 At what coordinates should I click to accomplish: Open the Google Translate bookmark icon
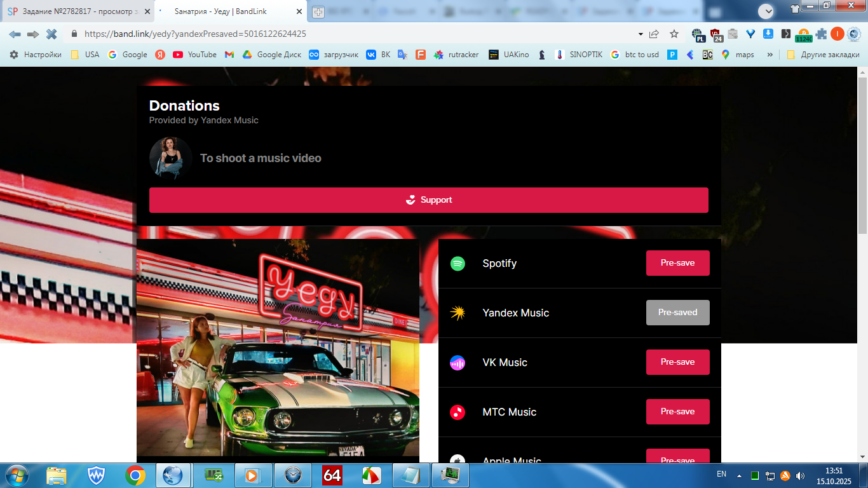(402, 55)
